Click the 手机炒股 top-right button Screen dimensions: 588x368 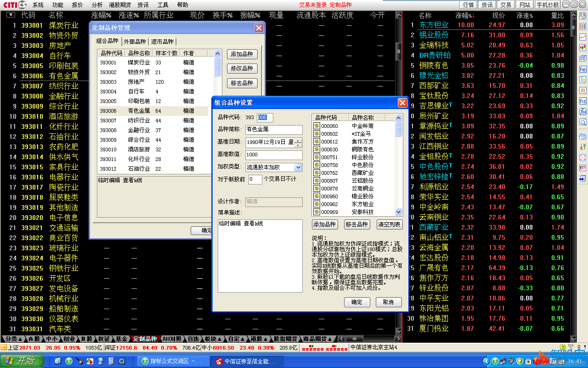coord(548,5)
